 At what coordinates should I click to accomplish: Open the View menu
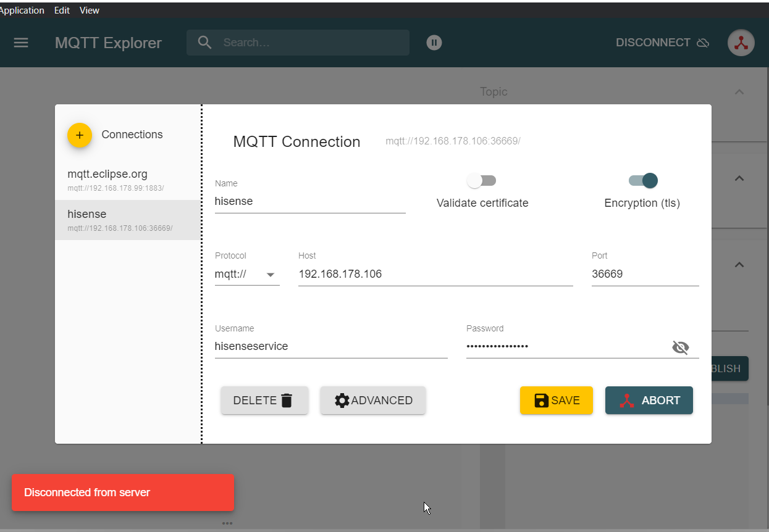90,10
